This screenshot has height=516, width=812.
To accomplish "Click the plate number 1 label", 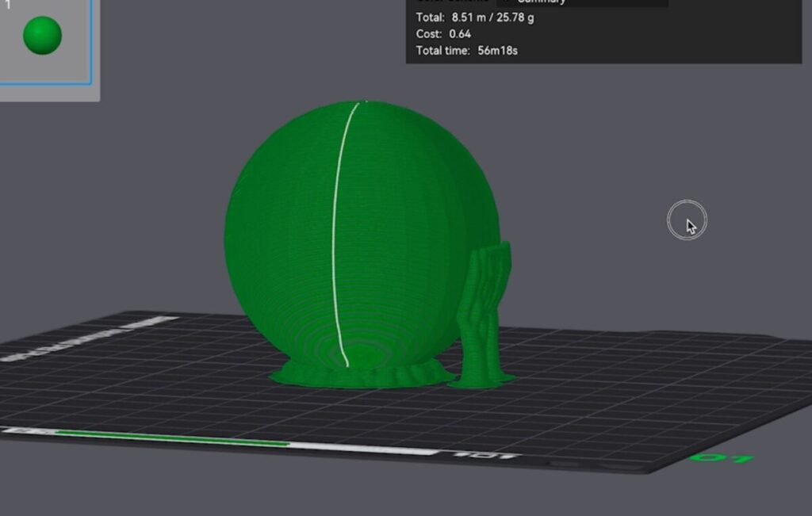I will [7, 5].
